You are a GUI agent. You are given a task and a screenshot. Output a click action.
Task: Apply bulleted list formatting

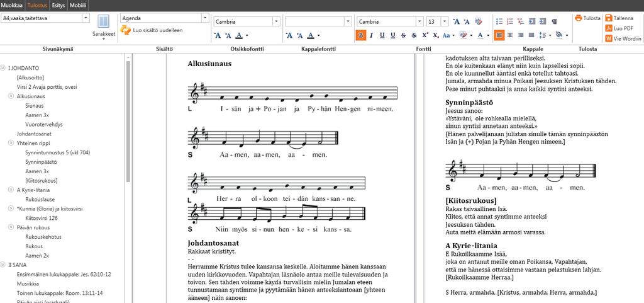499,21
